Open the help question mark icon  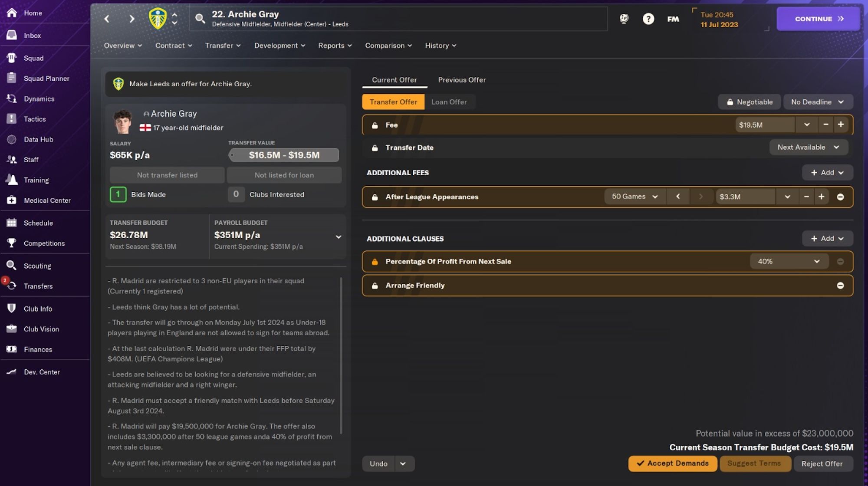coord(648,19)
